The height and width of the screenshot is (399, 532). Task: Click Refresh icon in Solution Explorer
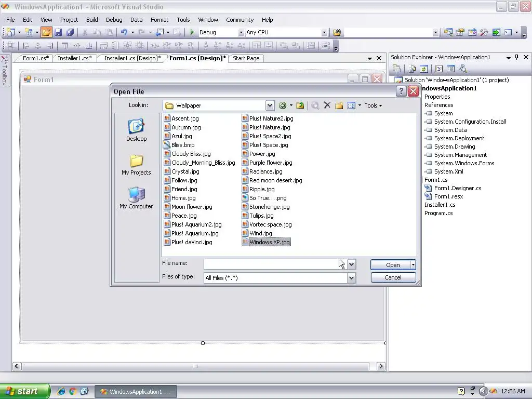(424, 69)
